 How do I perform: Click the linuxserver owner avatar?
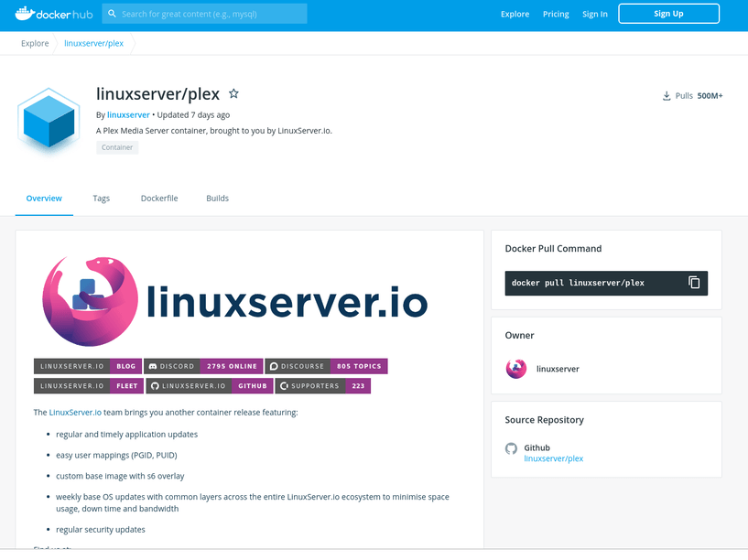pyautogui.click(x=516, y=369)
